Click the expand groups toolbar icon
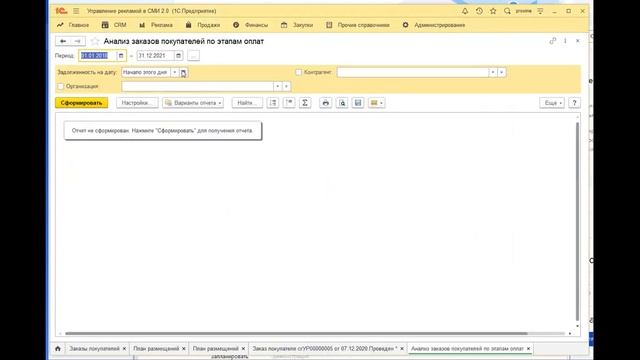Viewport: 640px width, 360px height. tap(273, 103)
